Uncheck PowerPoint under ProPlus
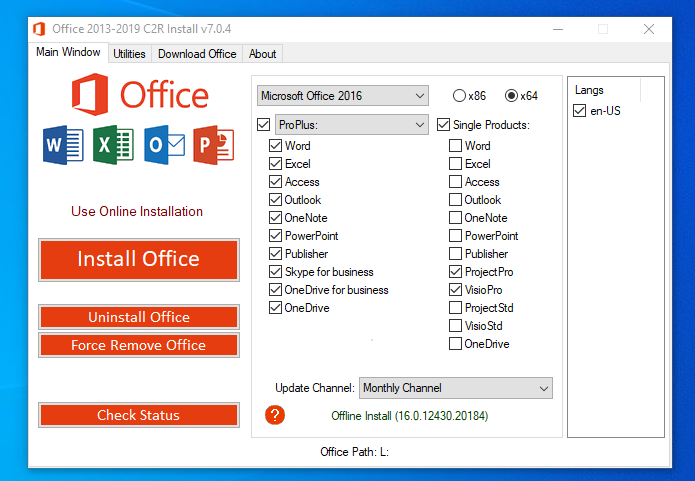The width and height of the screenshot is (695, 481). click(x=275, y=235)
